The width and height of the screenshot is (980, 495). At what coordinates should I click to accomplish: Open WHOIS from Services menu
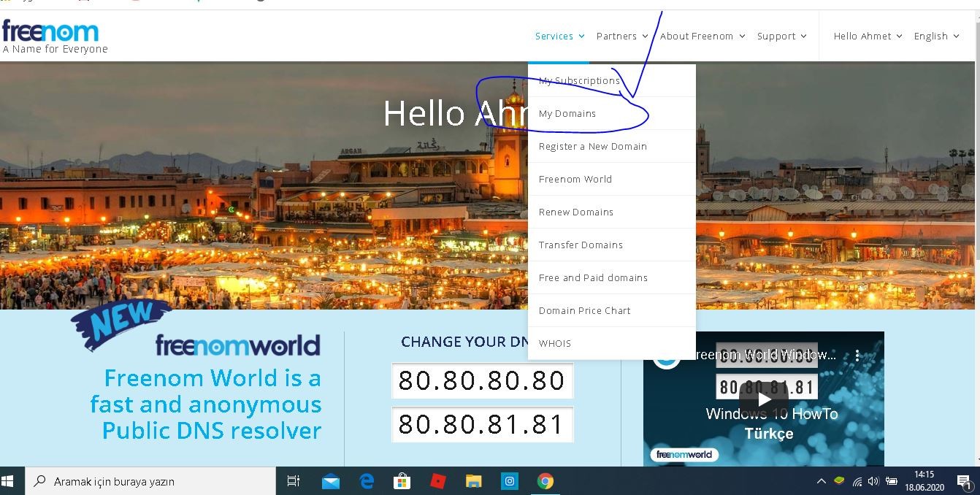tap(612, 343)
